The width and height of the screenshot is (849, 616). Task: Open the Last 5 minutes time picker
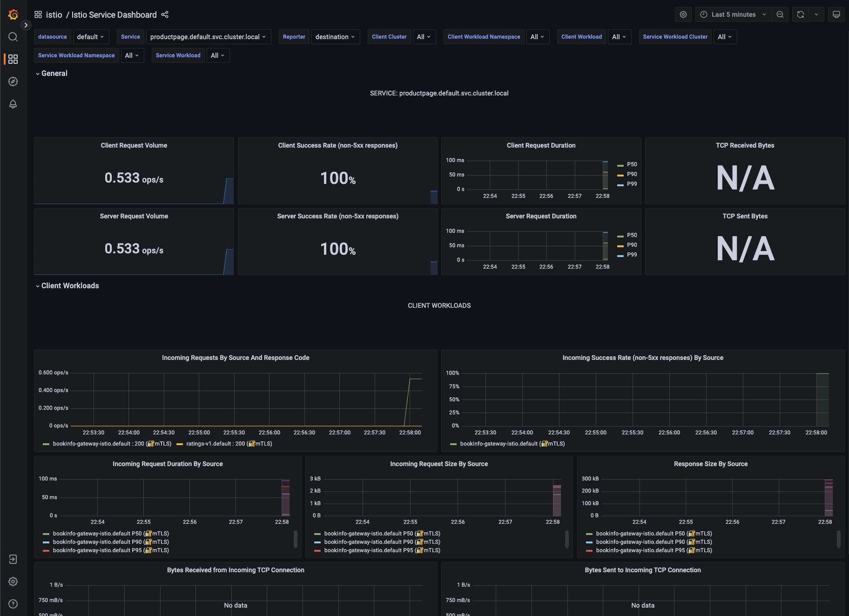tap(733, 14)
